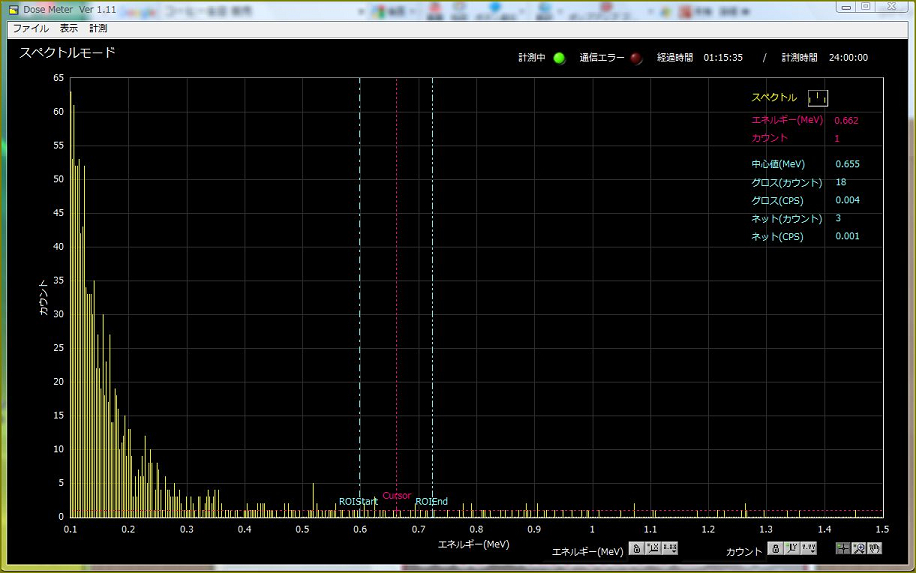The image size is (916, 573).
Task: Click the ROIEnd marker label
Action: [432, 501]
